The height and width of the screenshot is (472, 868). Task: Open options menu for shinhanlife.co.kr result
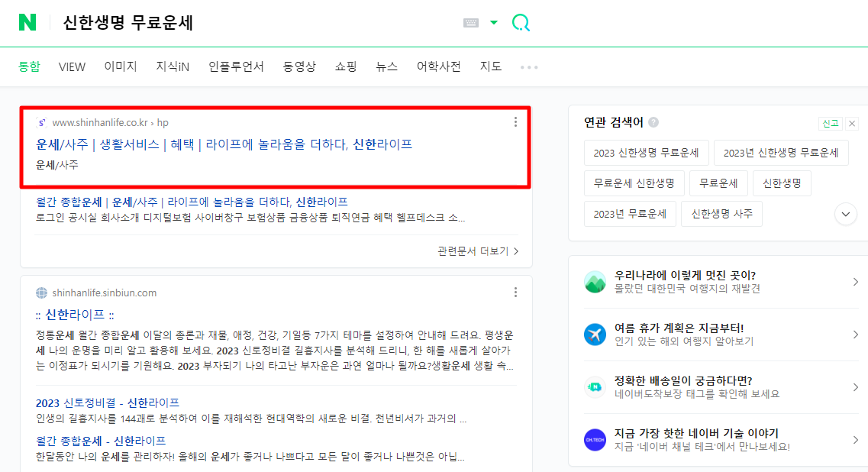pos(515,122)
